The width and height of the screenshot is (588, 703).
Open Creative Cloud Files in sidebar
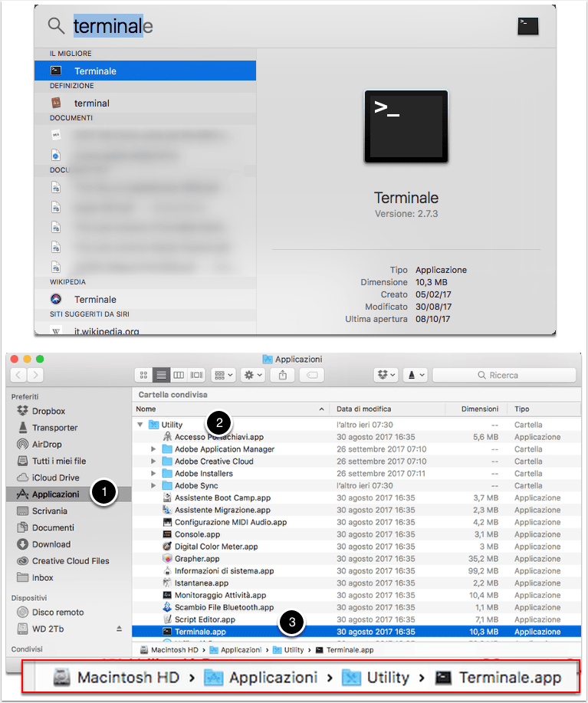pyautogui.click(x=69, y=560)
